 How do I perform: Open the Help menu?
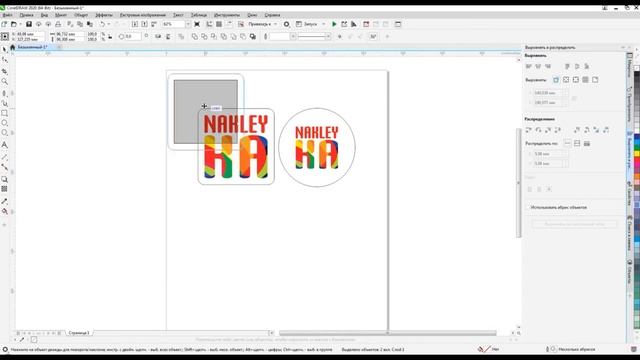(272, 15)
